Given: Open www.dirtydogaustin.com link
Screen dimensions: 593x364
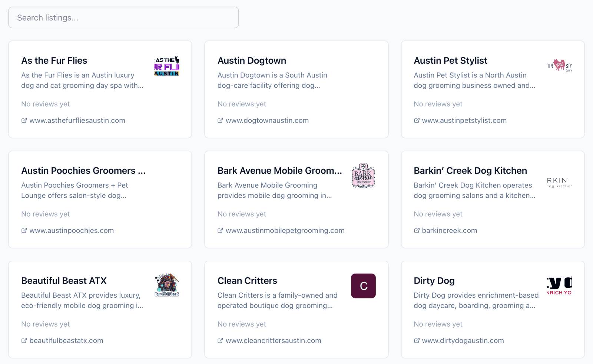Looking at the screenshot, I should (x=463, y=340).
